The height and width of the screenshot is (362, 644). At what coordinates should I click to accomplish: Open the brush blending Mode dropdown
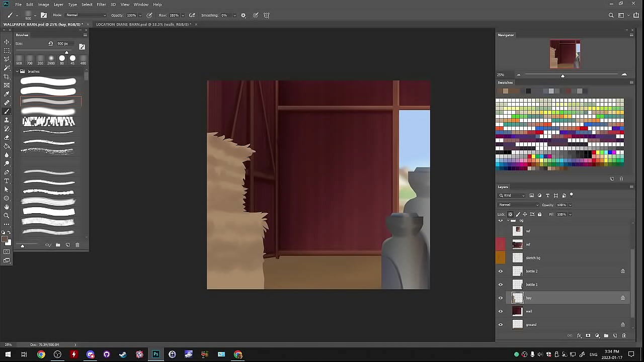point(86,15)
